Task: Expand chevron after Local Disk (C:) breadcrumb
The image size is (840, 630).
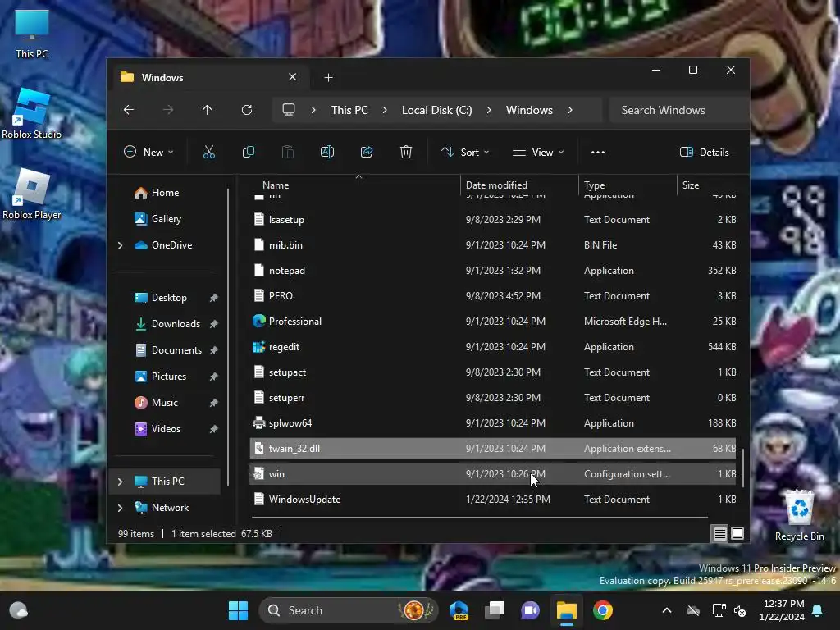Action: pos(489,110)
